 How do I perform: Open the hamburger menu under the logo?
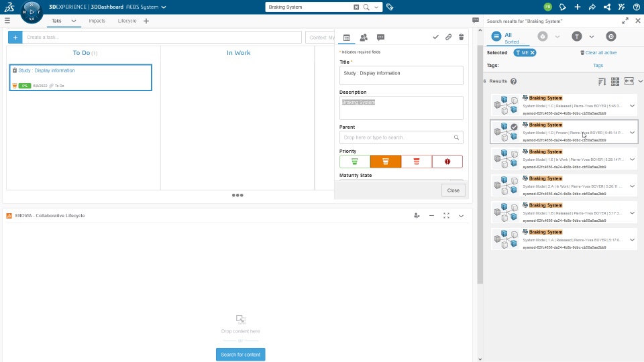7,21
